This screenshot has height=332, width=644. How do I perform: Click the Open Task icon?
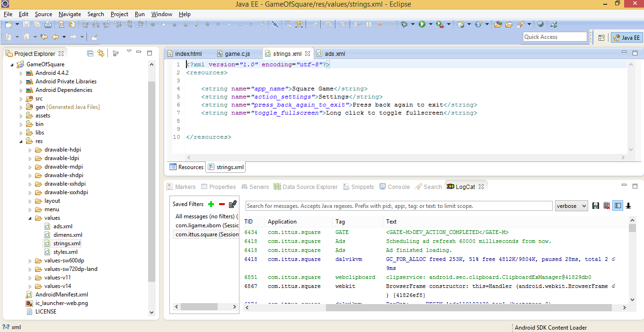[509, 24]
